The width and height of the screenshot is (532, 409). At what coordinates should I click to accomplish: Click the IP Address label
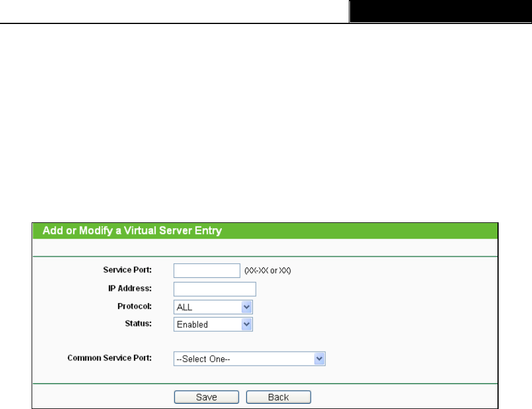130,288
